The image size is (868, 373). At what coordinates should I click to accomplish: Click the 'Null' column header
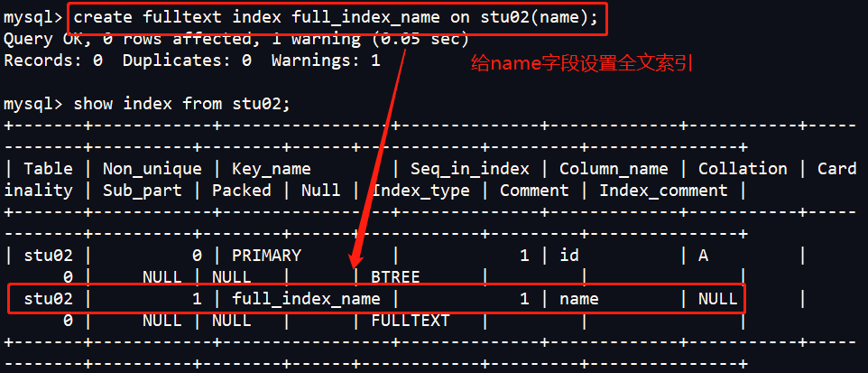[321, 190]
